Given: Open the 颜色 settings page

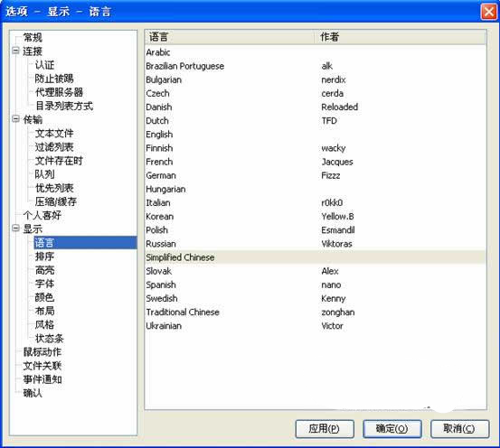Looking at the screenshot, I should [44, 297].
